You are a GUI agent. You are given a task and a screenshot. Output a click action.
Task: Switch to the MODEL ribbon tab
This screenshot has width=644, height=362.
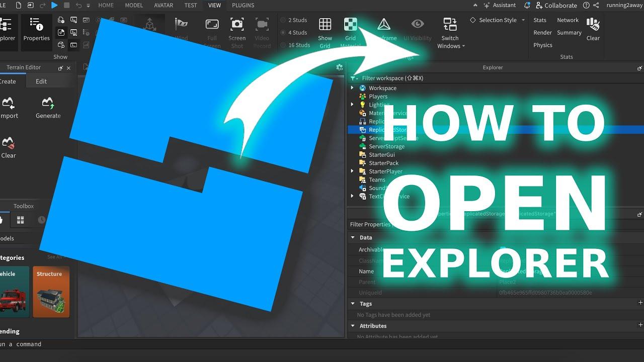click(134, 5)
